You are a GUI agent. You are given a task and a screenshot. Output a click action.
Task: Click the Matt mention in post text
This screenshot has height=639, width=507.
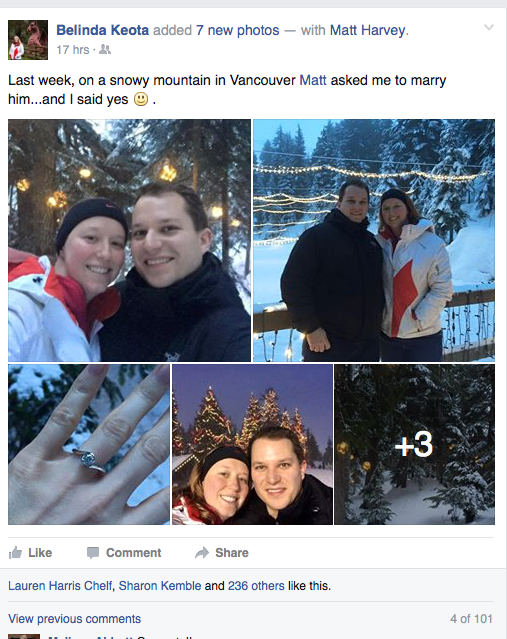click(x=313, y=80)
